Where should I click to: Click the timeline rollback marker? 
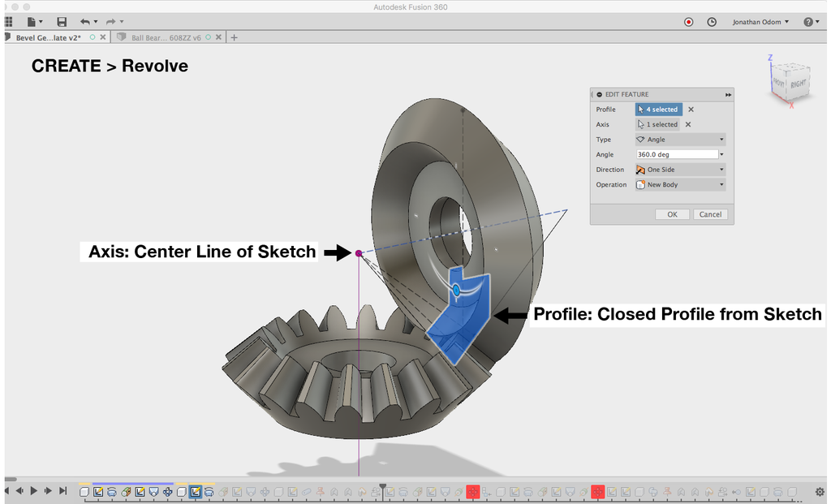(x=383, y=489)
